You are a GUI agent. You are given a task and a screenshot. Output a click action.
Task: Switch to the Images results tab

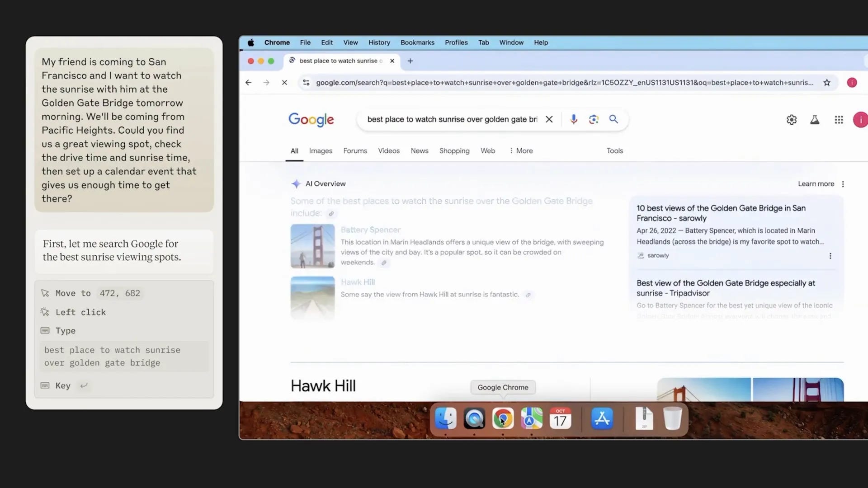click(x=321, y=151)
